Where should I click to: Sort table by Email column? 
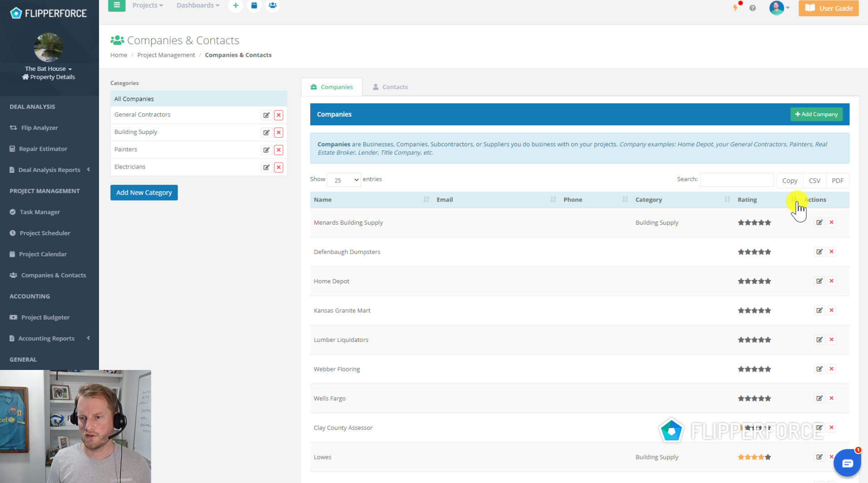(496, 200)
